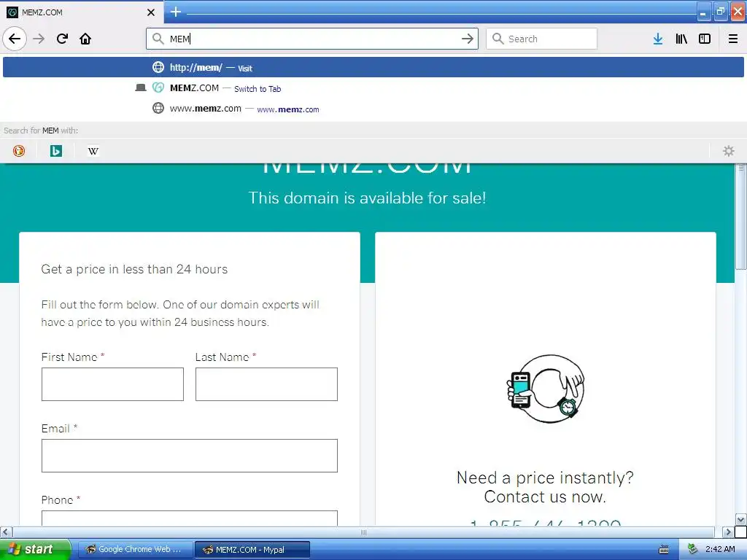Viewport: 747px width, 560px height.
Task: Toggle the sidebar view icon
Action: click(x=705, y=39)
